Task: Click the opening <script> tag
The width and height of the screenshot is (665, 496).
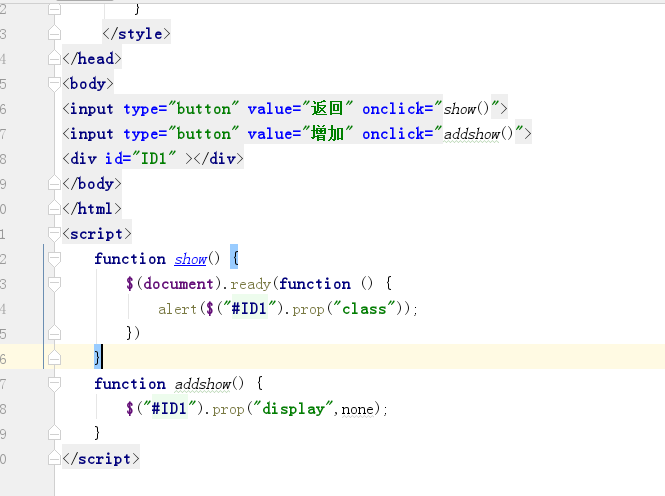Action: 97,234
